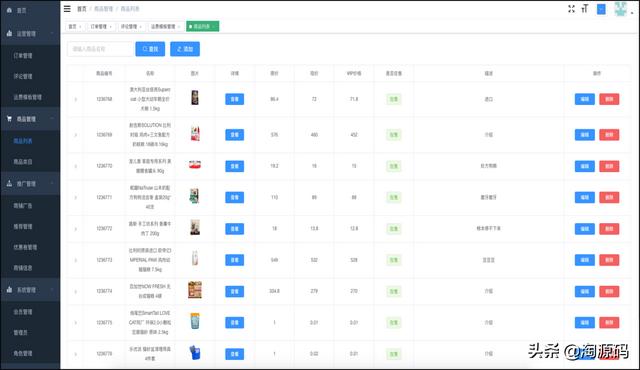Open the image thumbnail of product 1236775

point(195,321)
